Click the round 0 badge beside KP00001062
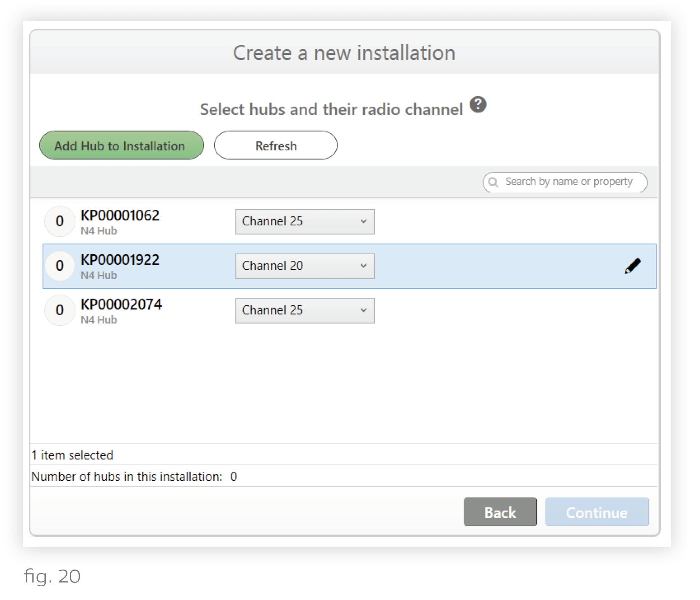Image resolution: width=700 pixels, height=600 pixels. pos(60,221)
